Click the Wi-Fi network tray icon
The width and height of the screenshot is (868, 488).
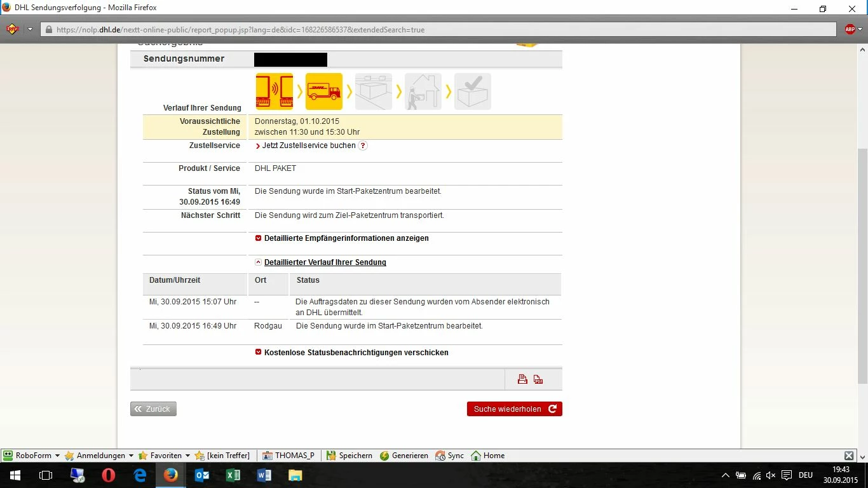756,475
